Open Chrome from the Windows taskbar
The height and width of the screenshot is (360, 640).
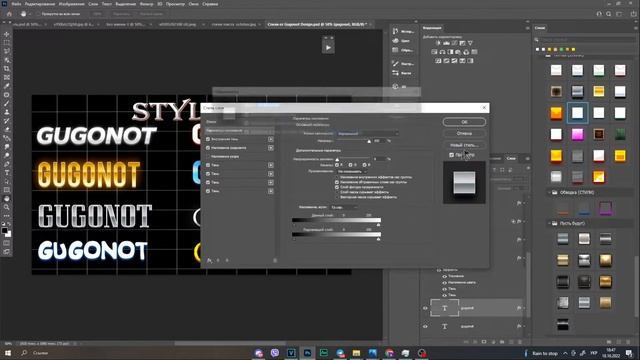(x=389, y=353)
